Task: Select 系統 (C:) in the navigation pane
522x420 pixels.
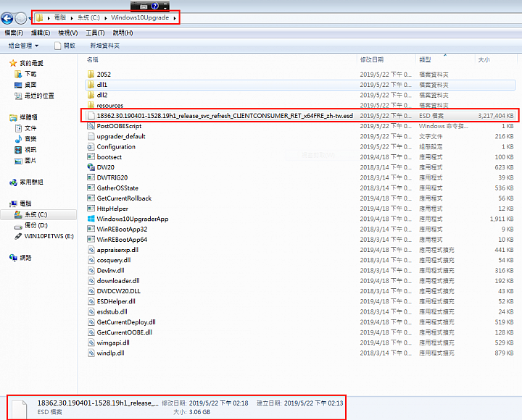Action: click(x=36, y=214)
